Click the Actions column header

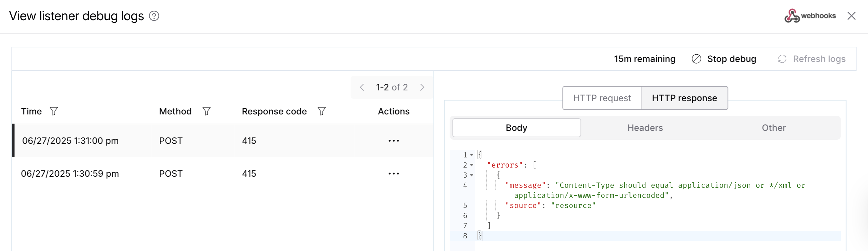394,112
